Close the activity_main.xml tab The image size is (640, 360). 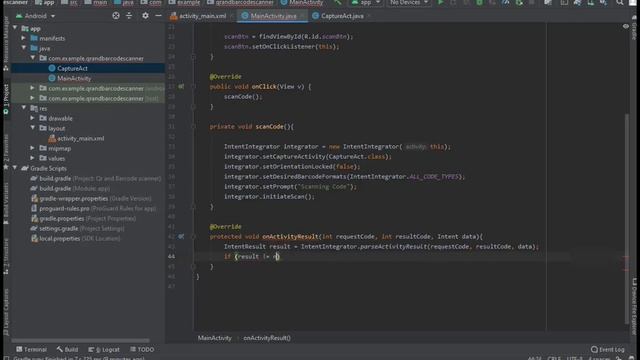[x=231, y=16]
